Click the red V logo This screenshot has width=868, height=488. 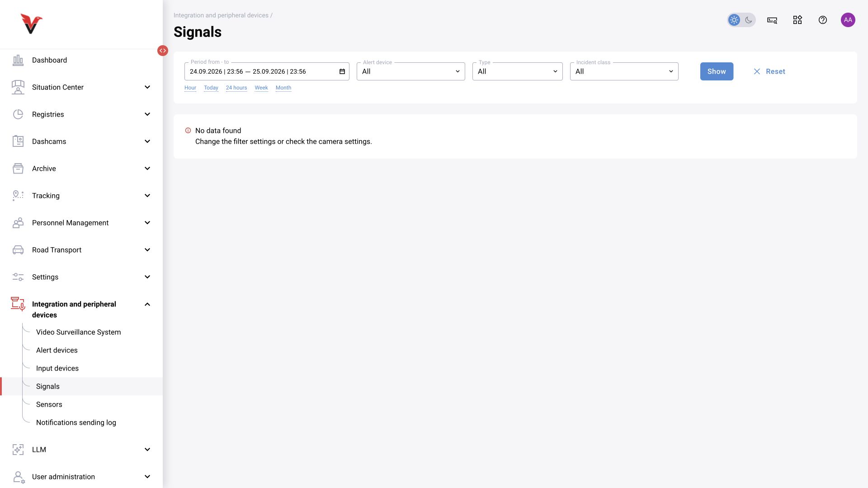point(31,23)
